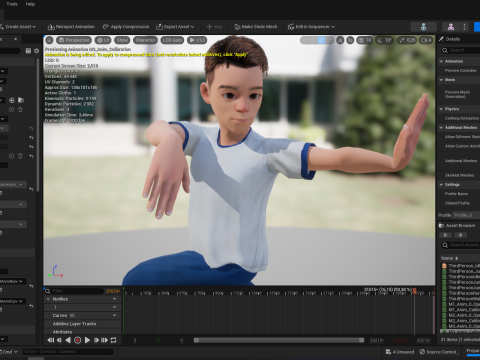
Task: Close the left panel tab
Action: 15,39
